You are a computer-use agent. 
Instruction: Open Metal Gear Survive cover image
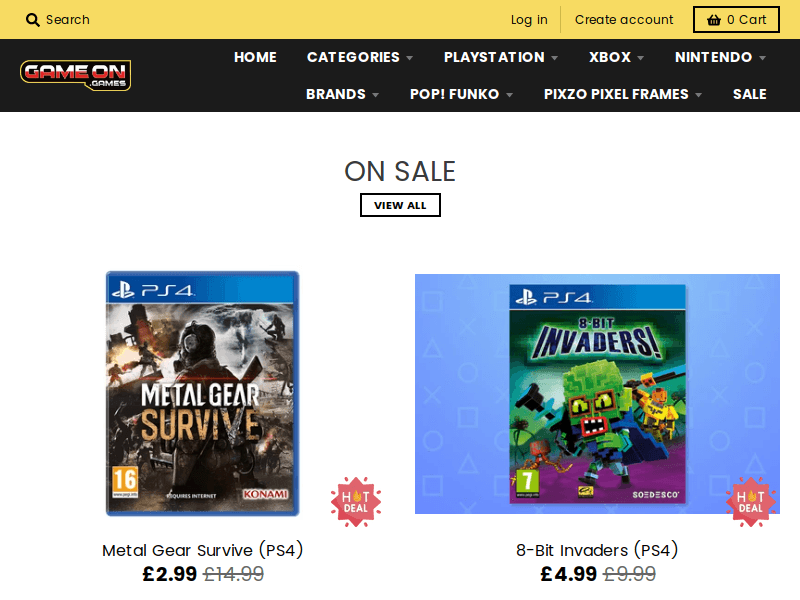(x=203, y=393)
